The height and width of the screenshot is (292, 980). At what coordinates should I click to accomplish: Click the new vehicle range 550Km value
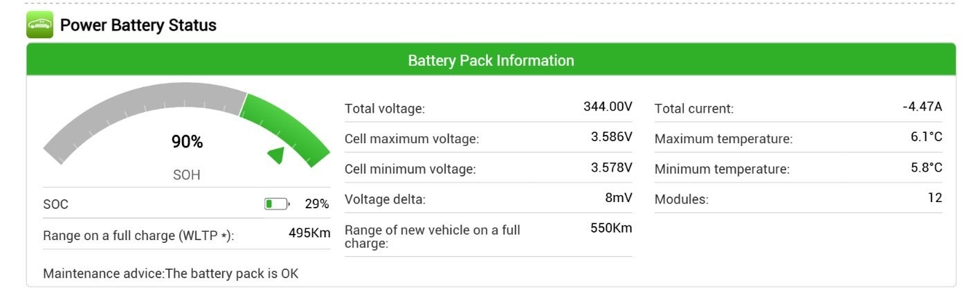point(611,228)
